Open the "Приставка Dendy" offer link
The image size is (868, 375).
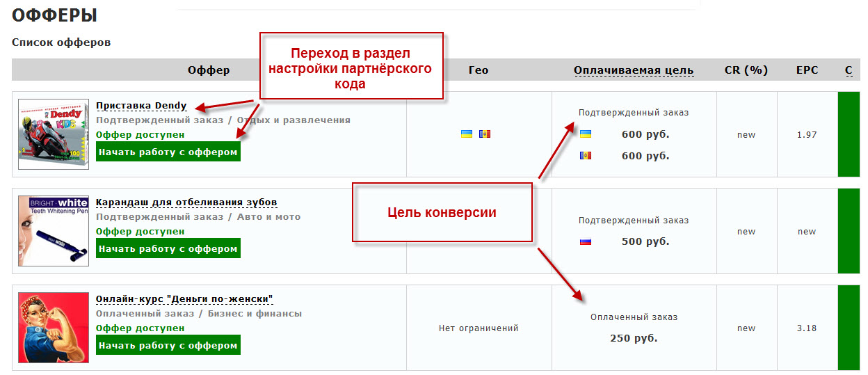point(141,106)
